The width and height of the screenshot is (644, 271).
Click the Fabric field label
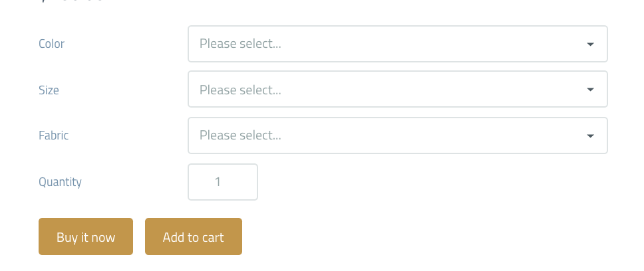pos(53,135)
